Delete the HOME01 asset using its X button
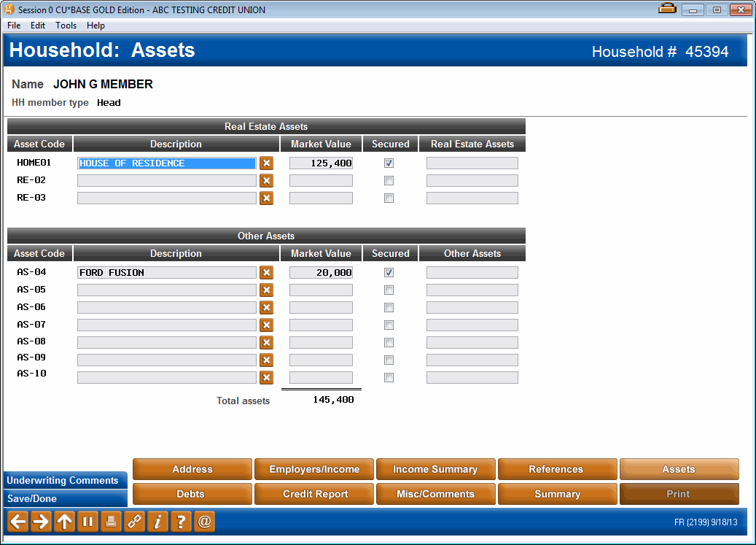 266,163
